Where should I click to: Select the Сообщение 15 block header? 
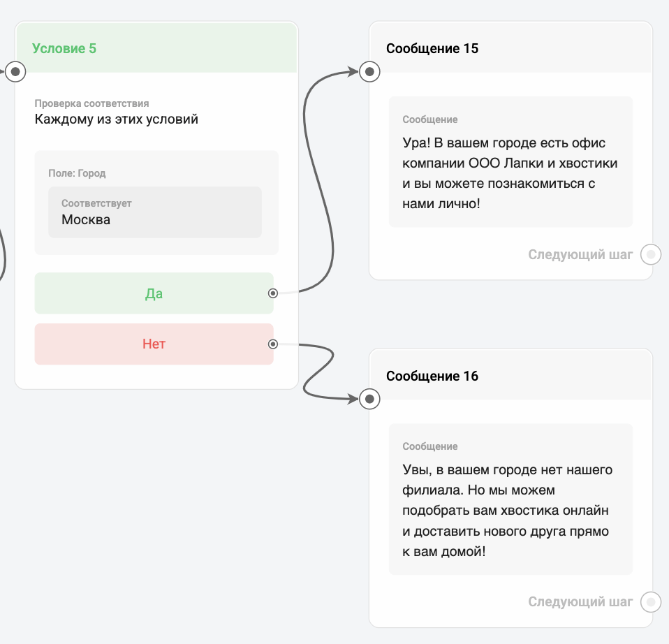pyautogui.click(x=510, y=48)
